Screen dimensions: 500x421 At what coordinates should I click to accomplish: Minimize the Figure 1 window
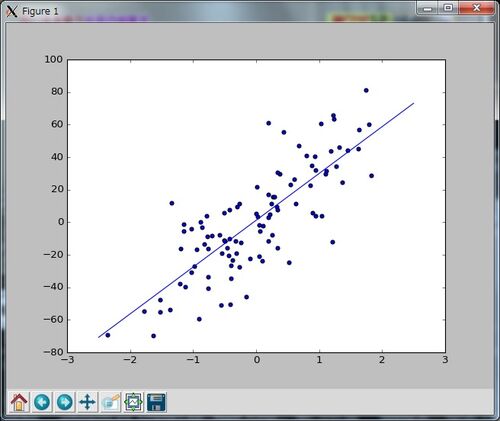427,8
